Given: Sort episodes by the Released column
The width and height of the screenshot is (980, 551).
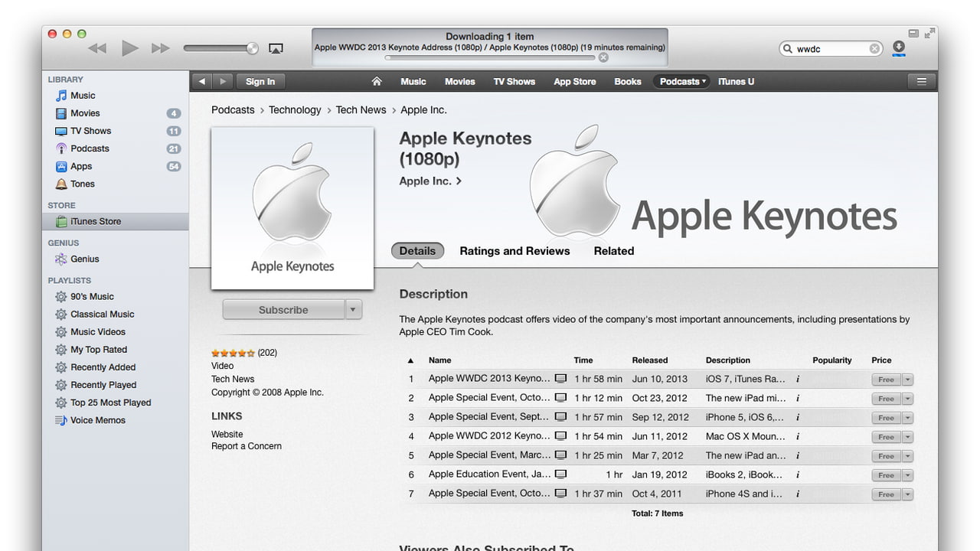Looking at the screenshot, I should [x=650, y=360].
